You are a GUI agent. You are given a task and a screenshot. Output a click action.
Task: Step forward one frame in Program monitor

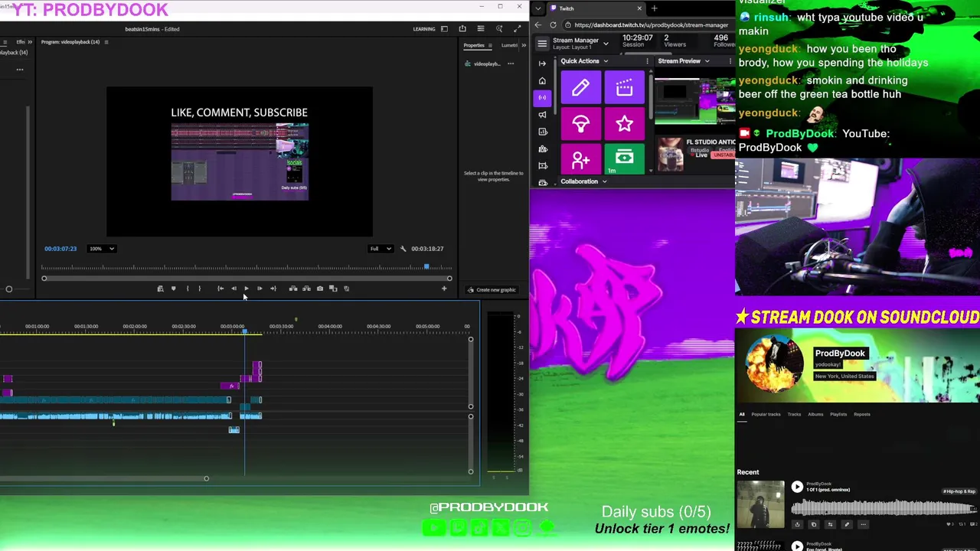pos(260,289)
